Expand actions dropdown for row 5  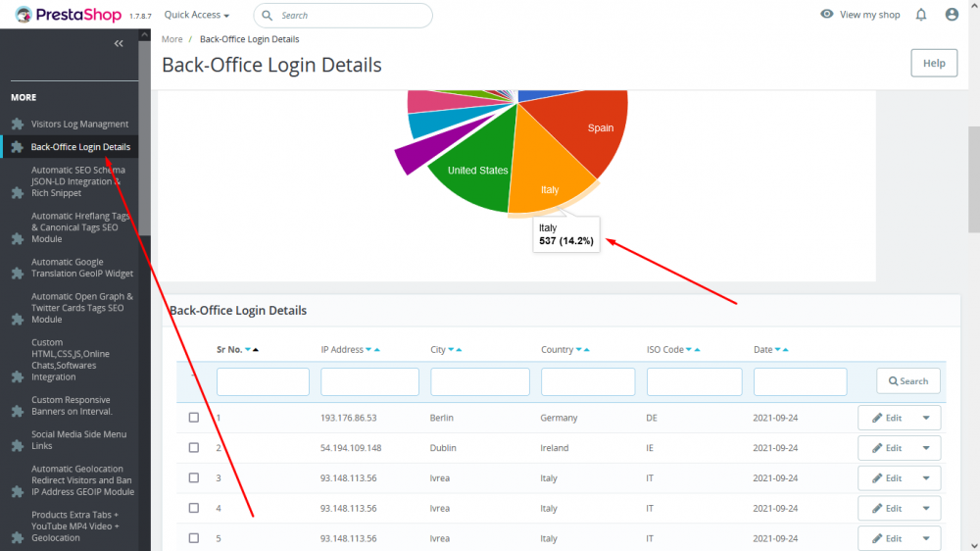click(926, 538)
